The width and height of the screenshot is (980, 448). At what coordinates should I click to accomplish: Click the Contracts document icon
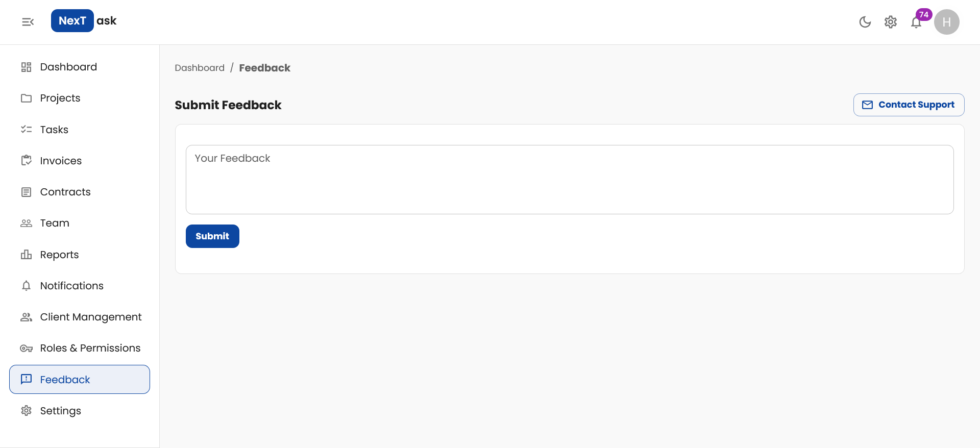click(27, 192)
